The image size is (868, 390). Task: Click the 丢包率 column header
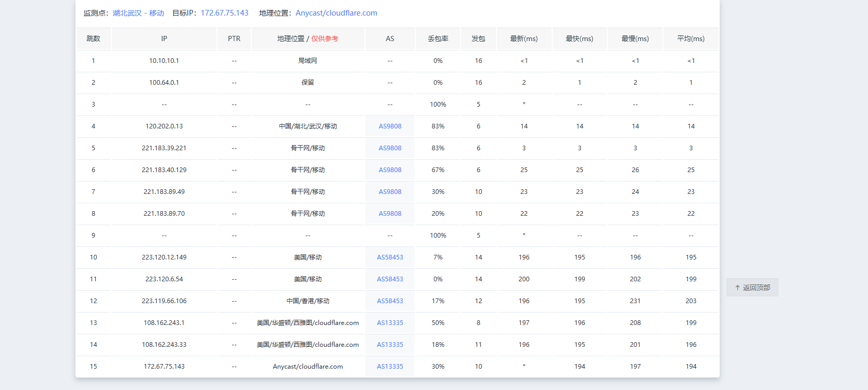coord(438,38)
